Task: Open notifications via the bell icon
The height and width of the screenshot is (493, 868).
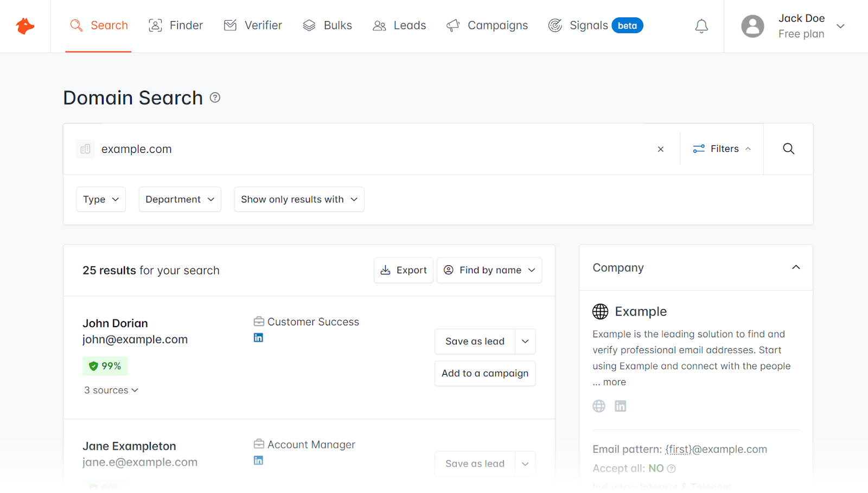Action: [x=701, y=25]
